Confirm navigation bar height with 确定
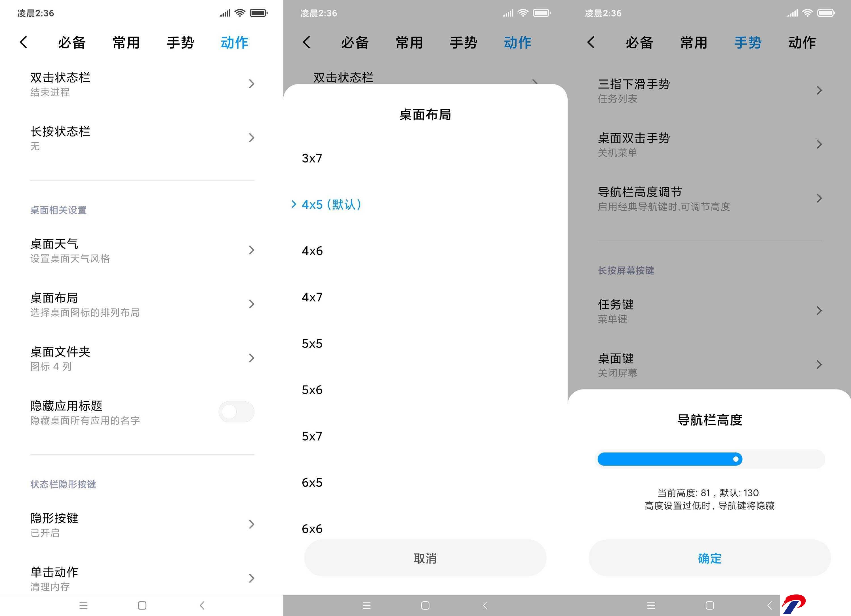Screen dimensions: 851x616 click(x=709, y=558)
